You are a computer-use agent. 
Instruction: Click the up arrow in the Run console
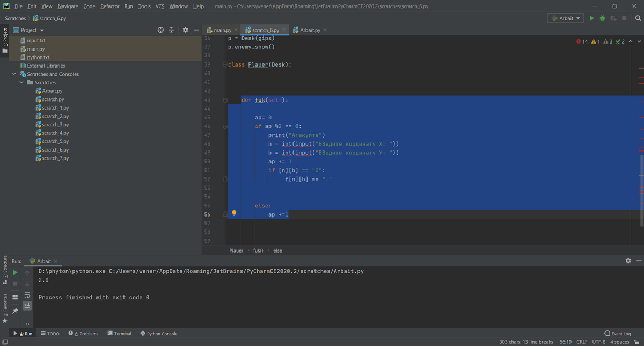point(27,273)
